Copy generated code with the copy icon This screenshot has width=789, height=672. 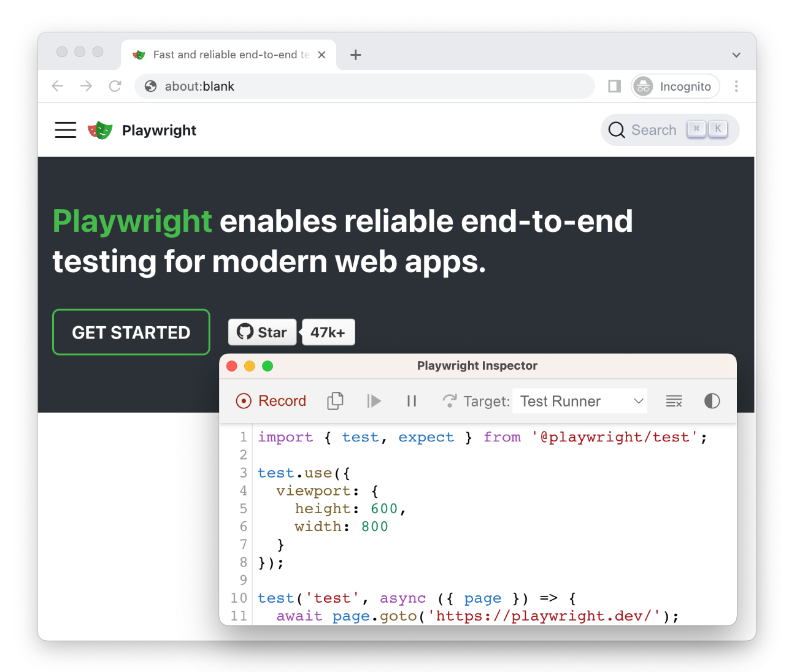[x=335, y=401]
